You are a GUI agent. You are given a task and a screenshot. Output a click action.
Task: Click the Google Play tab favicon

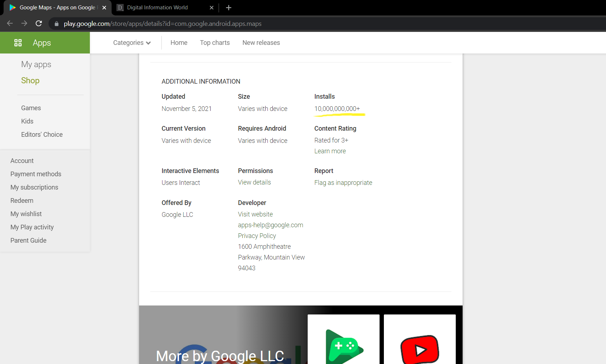[13, 8]
